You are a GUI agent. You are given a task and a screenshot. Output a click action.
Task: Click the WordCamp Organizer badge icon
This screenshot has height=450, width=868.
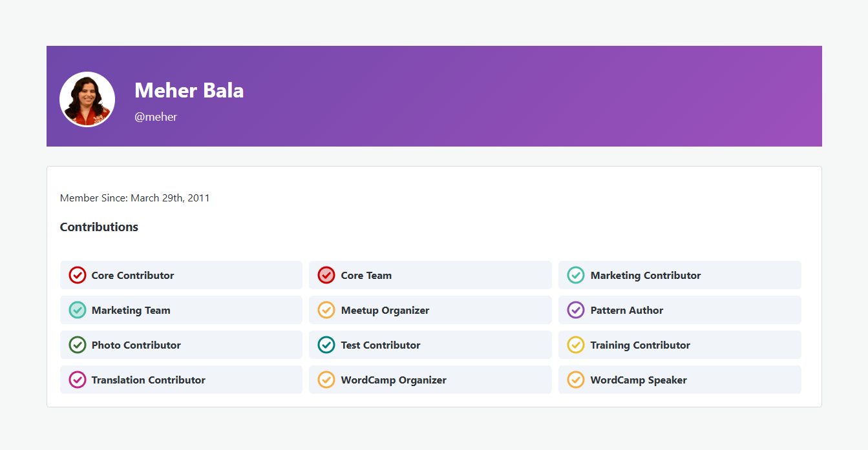[326, 380]
